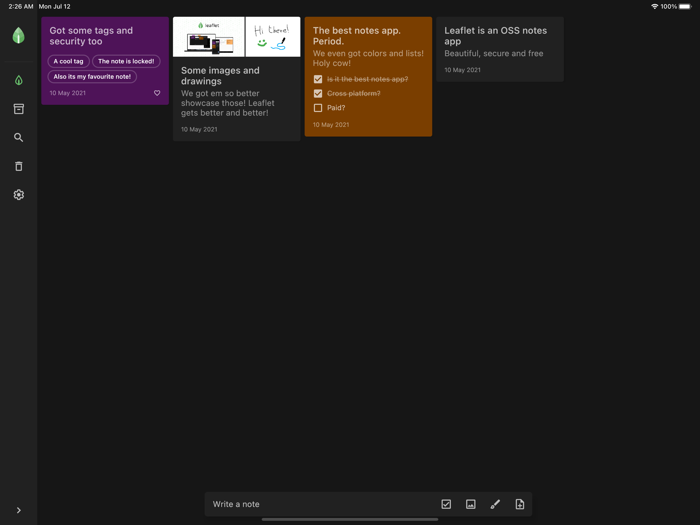Go to the notes home leaf icon
The width and height of the screenshot is (700, 525).
click(x=18, y=80)
